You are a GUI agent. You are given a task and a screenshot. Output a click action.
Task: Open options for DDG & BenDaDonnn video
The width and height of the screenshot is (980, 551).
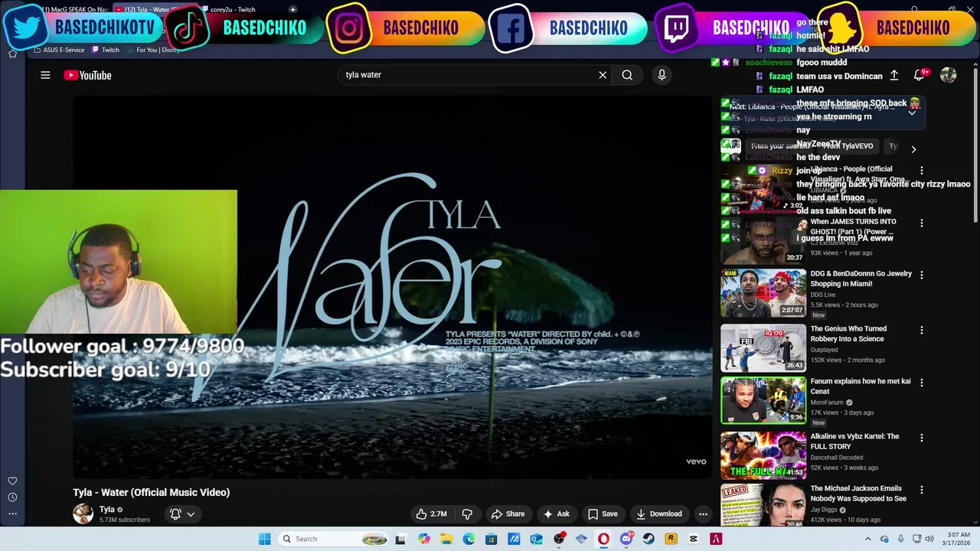point(922,275)
